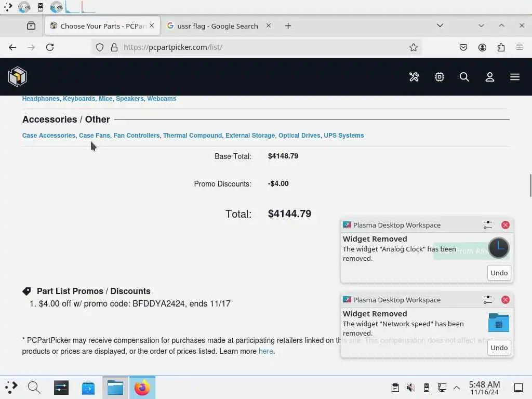Click the top panel removable device icon

click(41, 7)
